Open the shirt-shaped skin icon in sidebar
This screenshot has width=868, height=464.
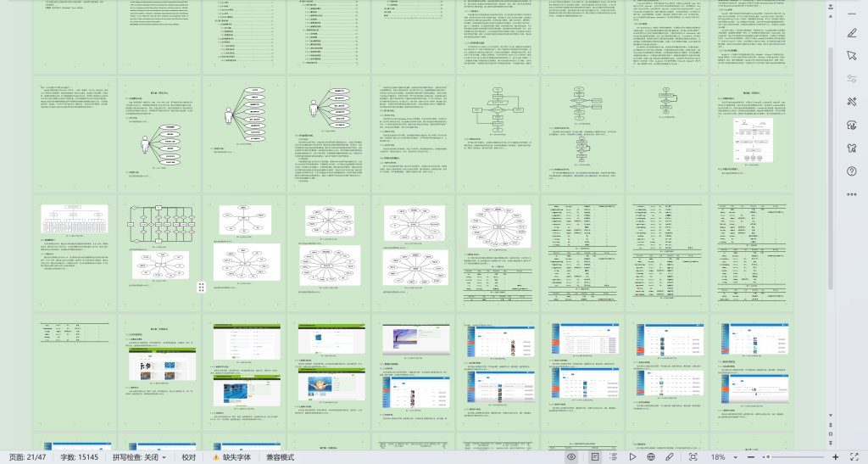(x=851, y=148)
